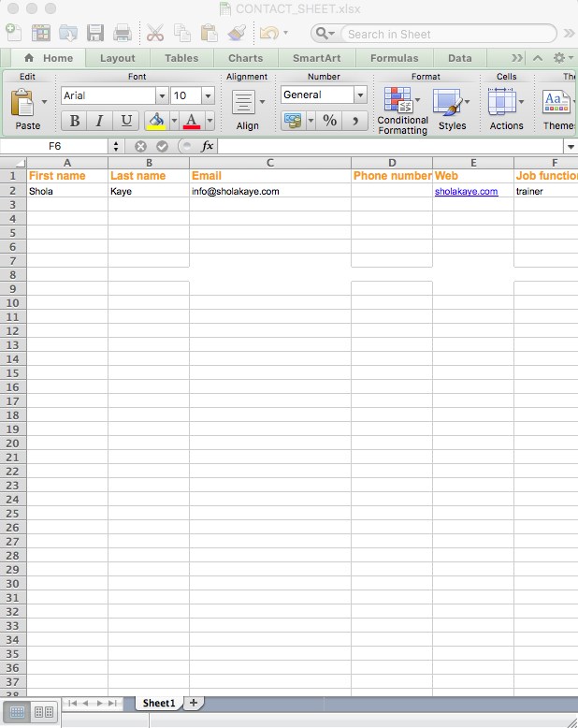Cut selection with scissors icon
The image size is (578, 728).
pos(155,33)
